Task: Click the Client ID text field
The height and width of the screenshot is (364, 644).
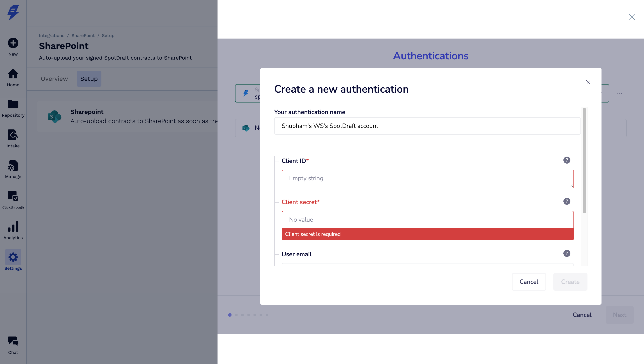Action: pos(427,179)
